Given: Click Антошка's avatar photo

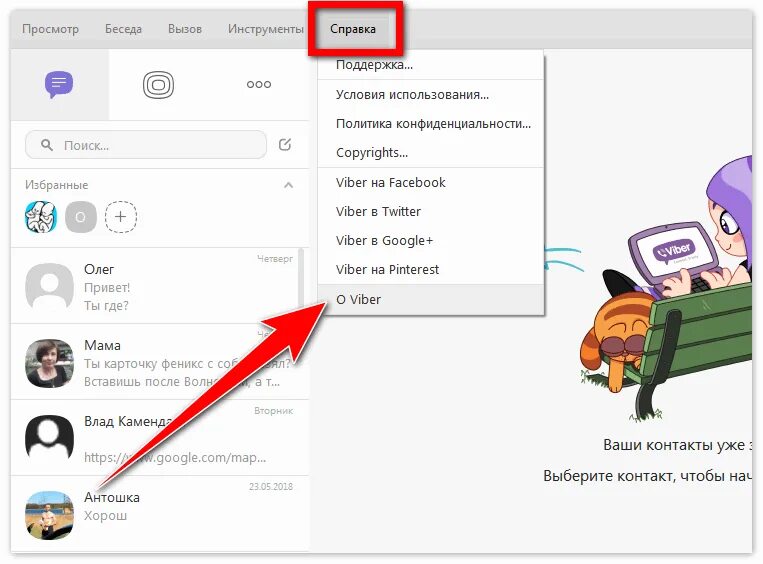Looking at the screenshot, I should (x=49, y=515).
